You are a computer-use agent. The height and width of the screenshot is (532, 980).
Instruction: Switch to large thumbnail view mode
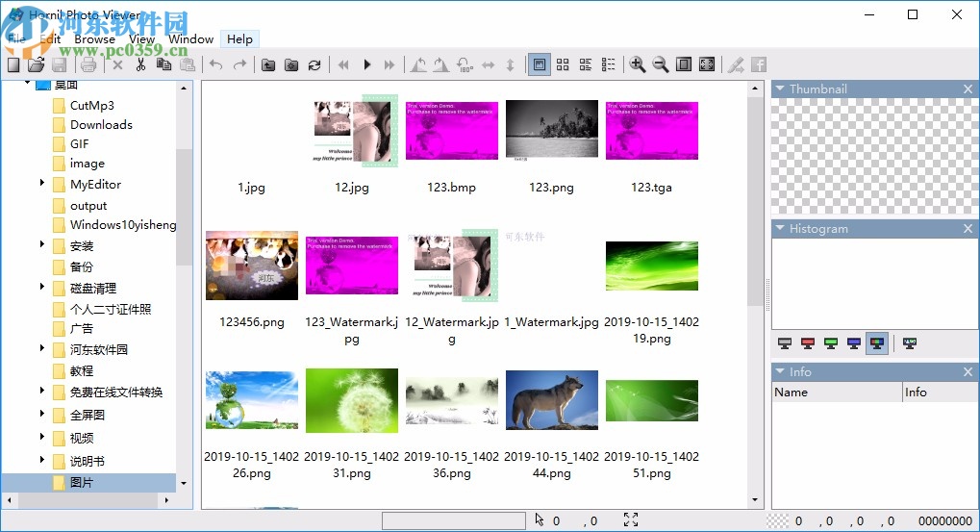click(540, 64)
